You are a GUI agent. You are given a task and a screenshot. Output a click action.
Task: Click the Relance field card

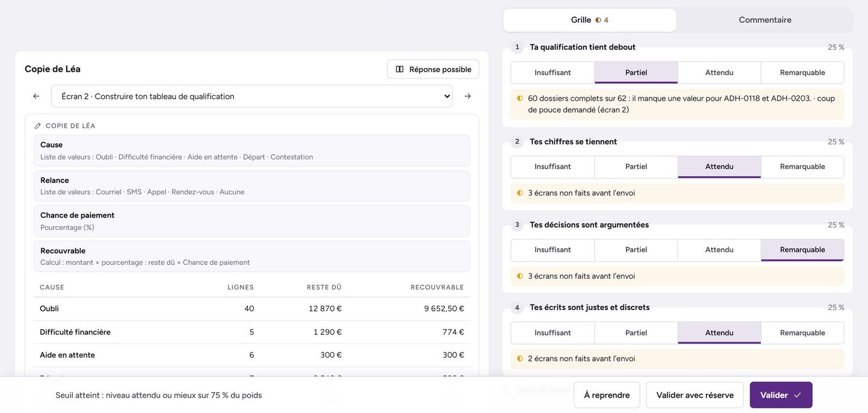252,186
